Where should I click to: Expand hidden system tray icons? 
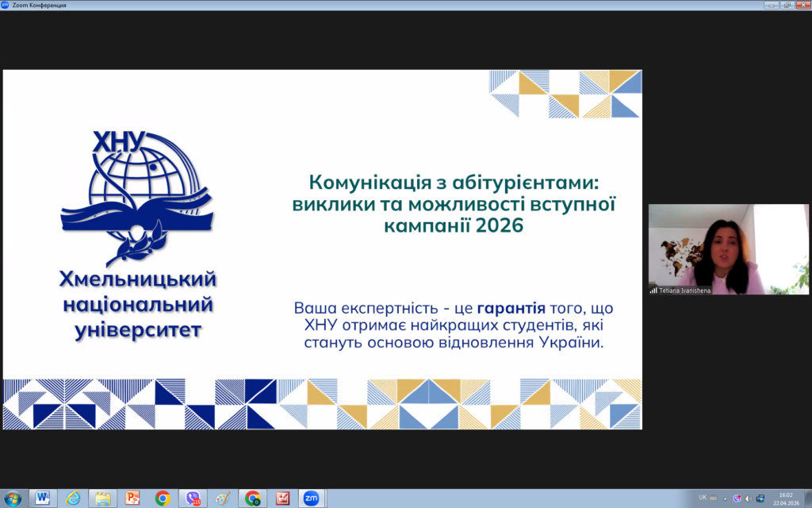(724, 498)
